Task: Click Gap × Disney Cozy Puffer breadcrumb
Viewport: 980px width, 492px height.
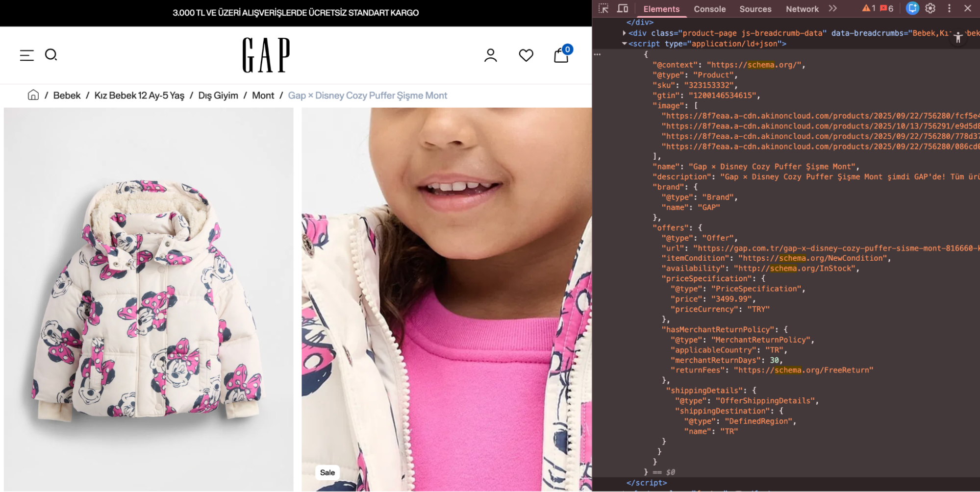Action: click(368, 96)
